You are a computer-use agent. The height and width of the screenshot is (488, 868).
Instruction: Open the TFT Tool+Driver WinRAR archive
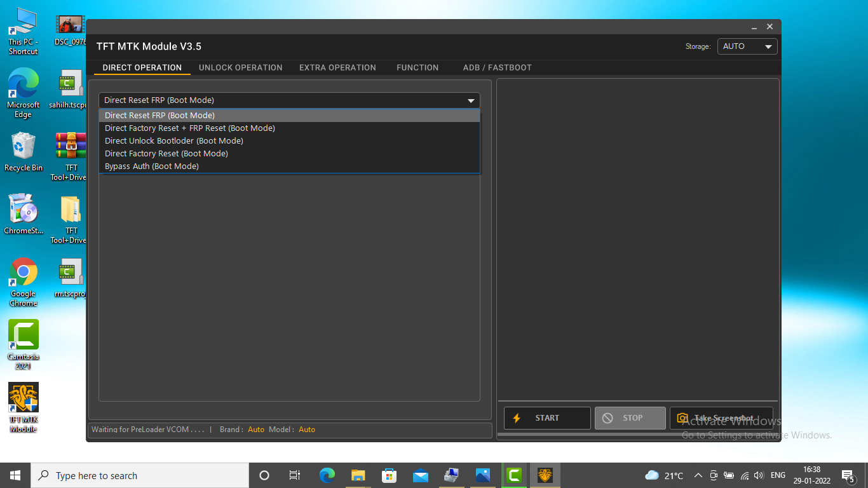coord(70,156)
